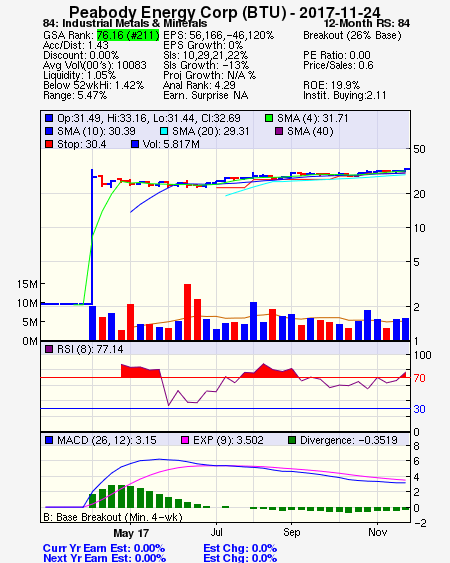
Task: Click the 'EPS Growth: 0%' text
Action: (x=203, y=45)
